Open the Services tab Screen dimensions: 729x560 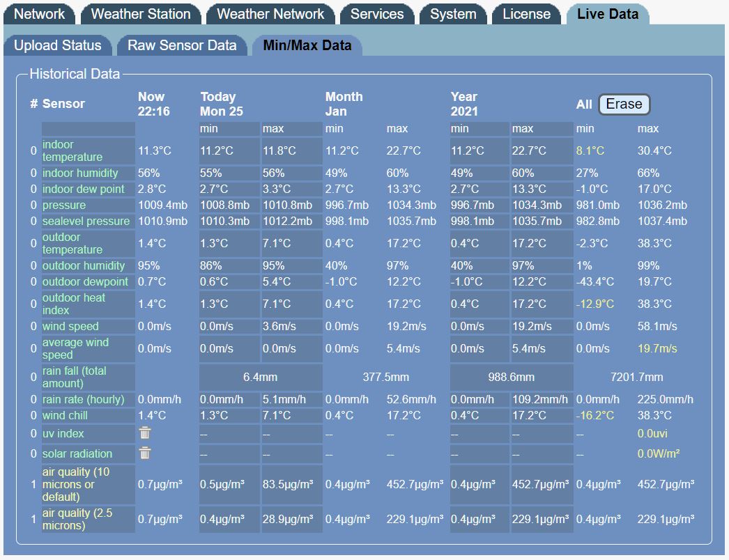(x=377, y=14)
